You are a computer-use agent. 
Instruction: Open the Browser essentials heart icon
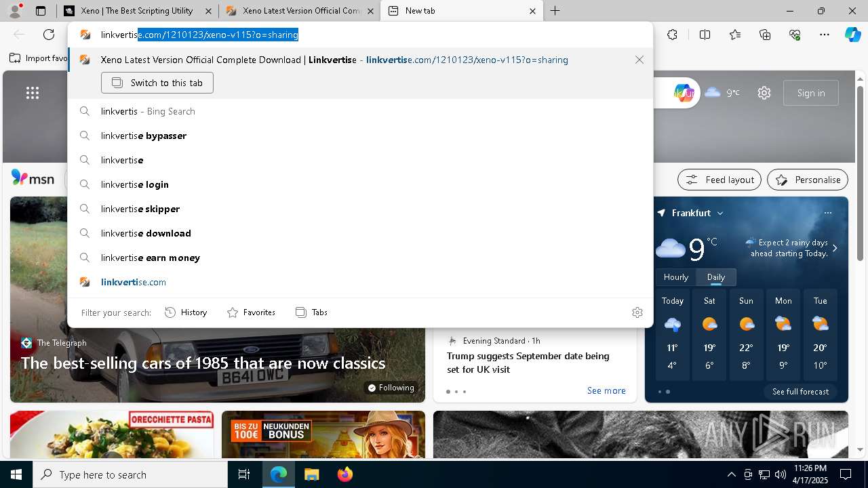(795, 35)
